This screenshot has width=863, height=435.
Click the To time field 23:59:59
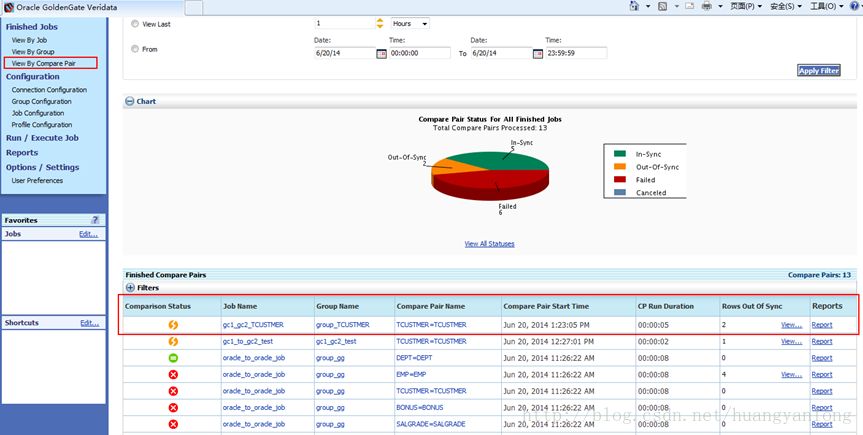coord(576,53)
